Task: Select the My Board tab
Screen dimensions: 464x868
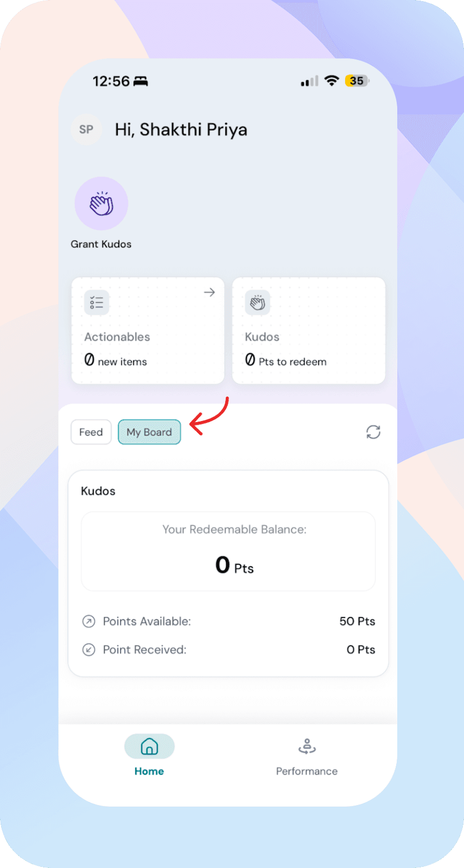Action: [149, 432]
